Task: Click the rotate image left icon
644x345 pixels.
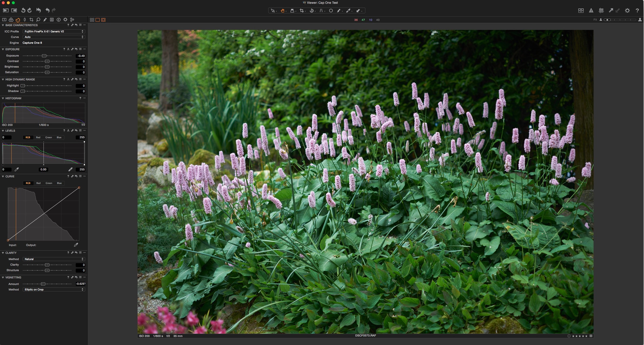Action: pos(23,10)
